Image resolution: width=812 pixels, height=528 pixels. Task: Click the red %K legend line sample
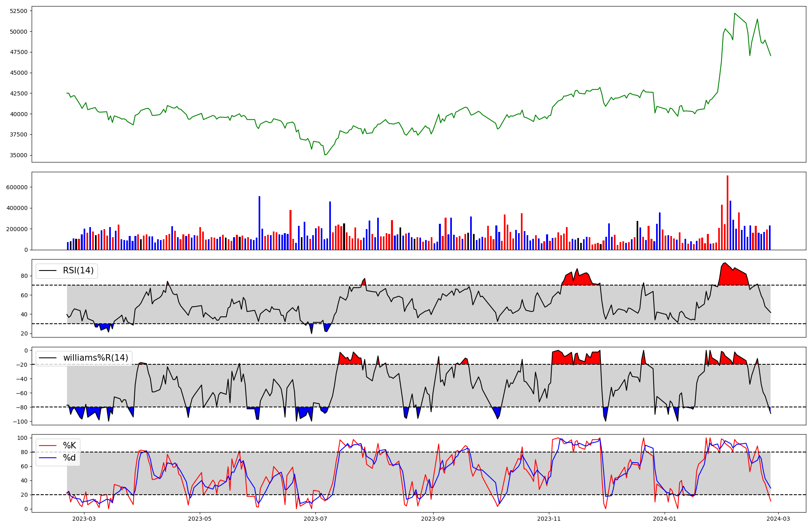click(x=48, y=446)
